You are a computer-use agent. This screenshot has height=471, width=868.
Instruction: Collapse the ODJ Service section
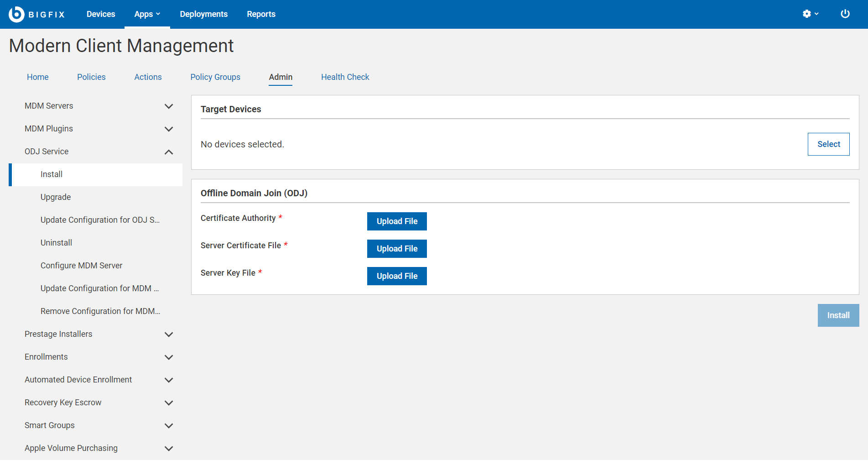click(x=168, y=152)
